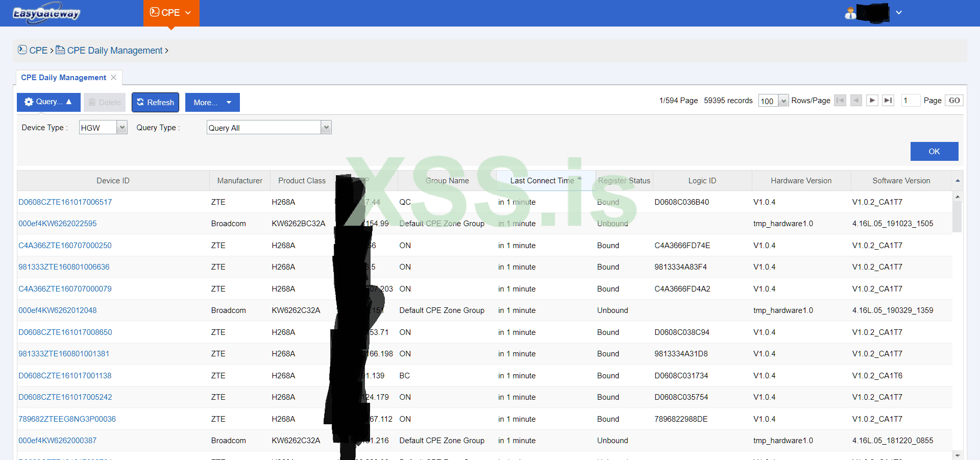
Task: Open device C4A366ZTE160707000250
Action: click(x=65, y=246)
